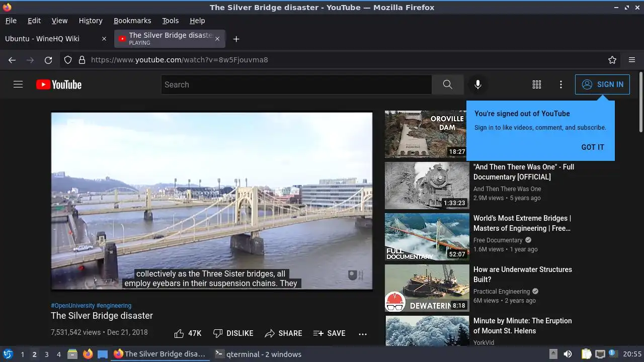644x362 pixels.
Task: Click the Open University watermark in video
Action: (356, 275)
